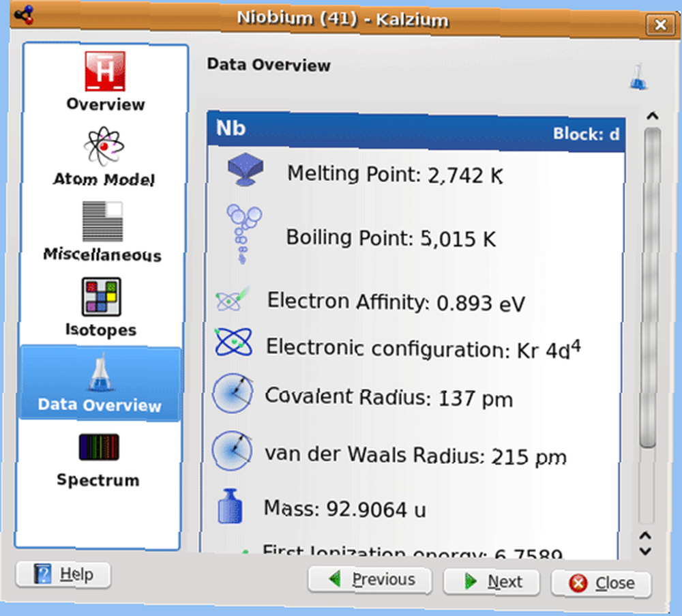Image resolution: width=682 pixels, height=616 pixels.
Task: Open the Miscellaneous page icon
Action: point(103,222)
